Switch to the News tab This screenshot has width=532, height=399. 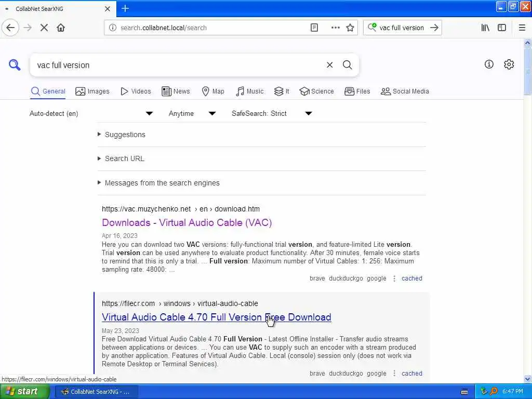click(176, 91)
